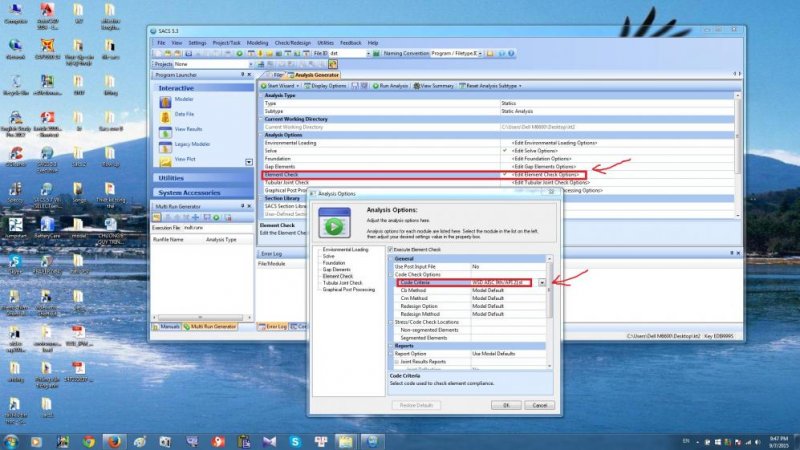Expand more Interactive launcher items arrow
The image size is (800, 450).
click(x=249, y=162)
